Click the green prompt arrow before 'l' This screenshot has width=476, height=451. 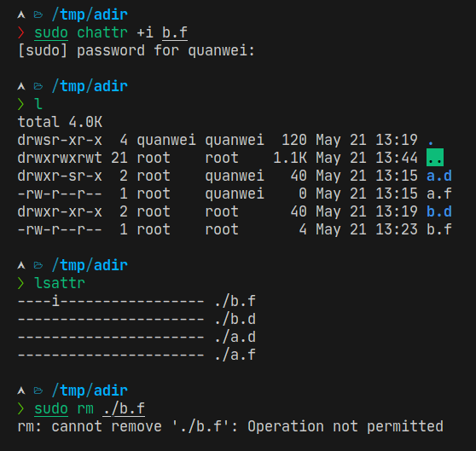click(x=20, y=104)
